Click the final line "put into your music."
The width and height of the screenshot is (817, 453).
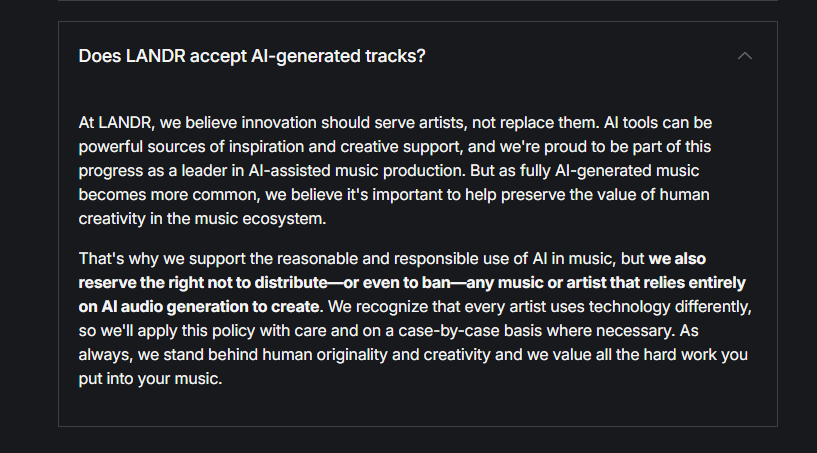149,379
